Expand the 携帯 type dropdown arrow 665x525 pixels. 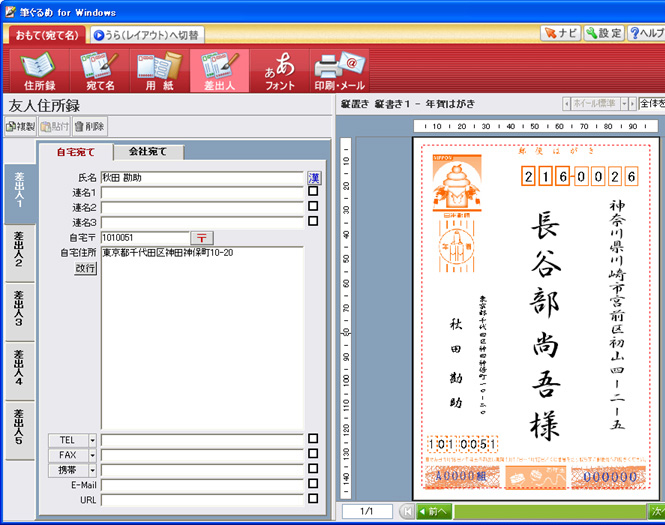92,469
